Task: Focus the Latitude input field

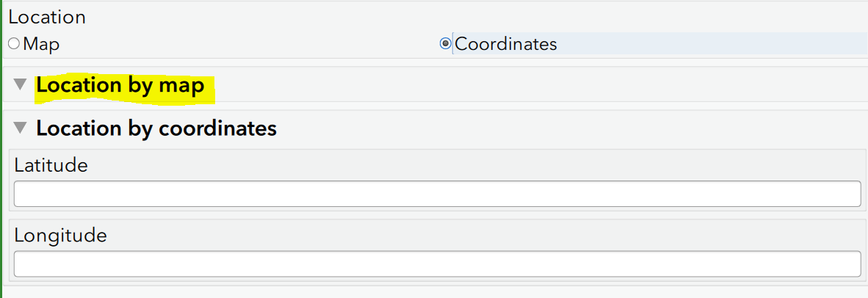Action: [x=438, y=194]
